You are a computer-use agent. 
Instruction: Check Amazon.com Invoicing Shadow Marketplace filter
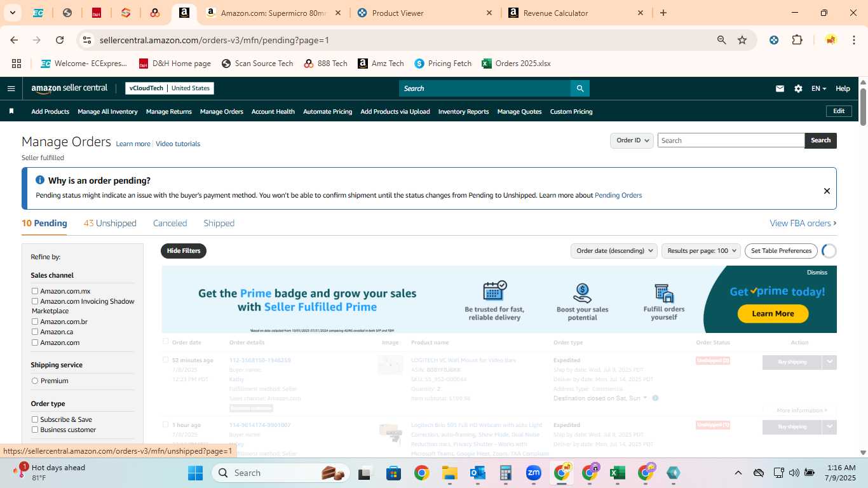point(35,301)
